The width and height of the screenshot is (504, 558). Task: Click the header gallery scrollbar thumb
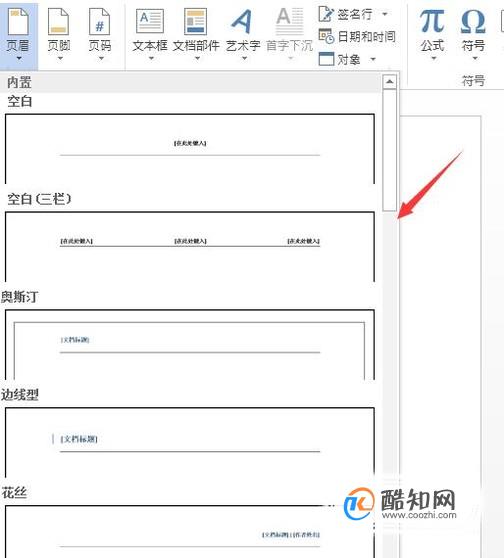click(390, 151)
